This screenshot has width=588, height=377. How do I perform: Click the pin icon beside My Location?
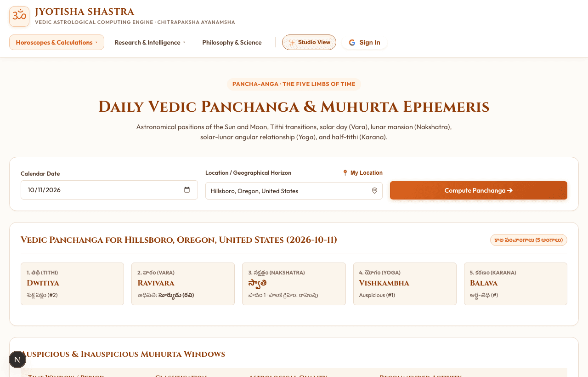345,173
